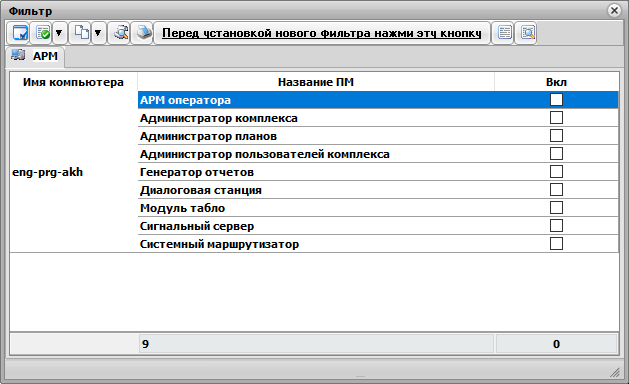Click the window resize grip corner
This screenshot has width=629, height=384.
(615, 372)
